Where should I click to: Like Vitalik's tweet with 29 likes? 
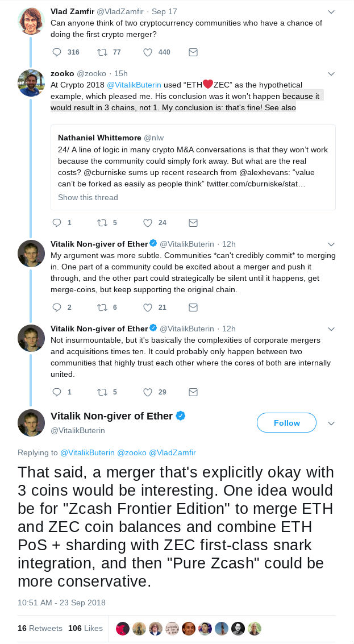[148, 392]
